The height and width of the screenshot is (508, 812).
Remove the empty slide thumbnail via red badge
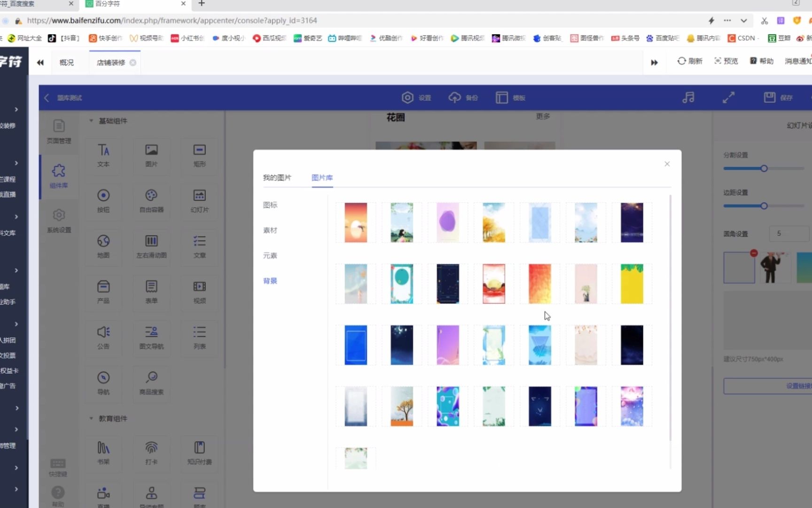[754, 253]
